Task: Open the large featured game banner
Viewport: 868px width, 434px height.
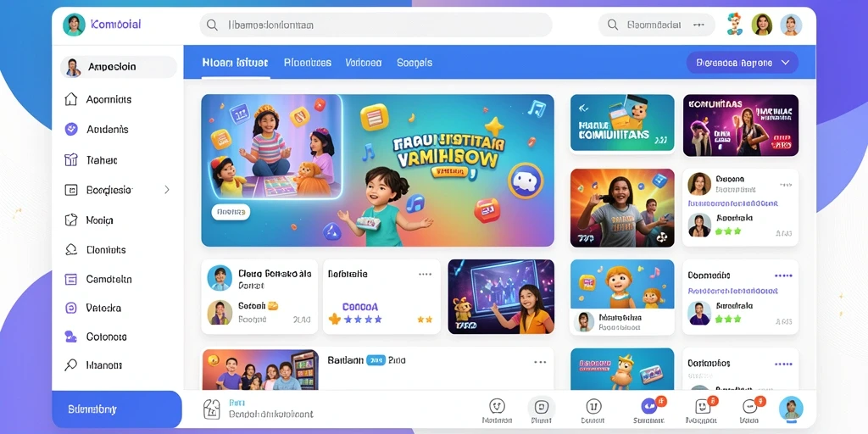Action: (377, 170)
